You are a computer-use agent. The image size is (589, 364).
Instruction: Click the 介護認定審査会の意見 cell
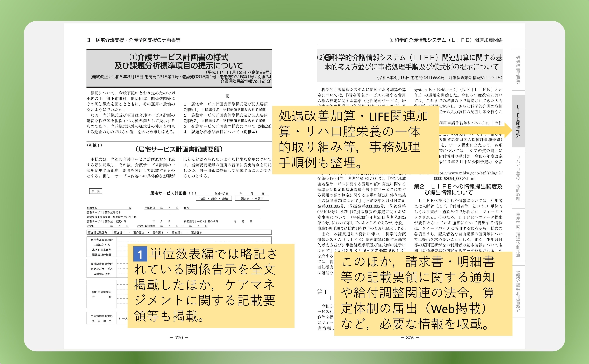(x=102, y=269)
